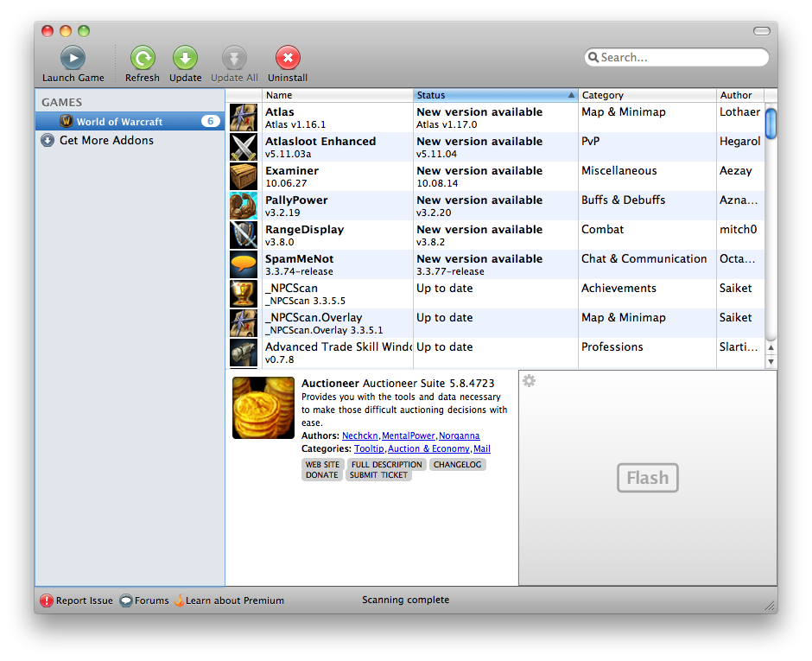This screenshot has height=661, width=812.
Task: Click the grayed Update All icon
Action: 234,58
